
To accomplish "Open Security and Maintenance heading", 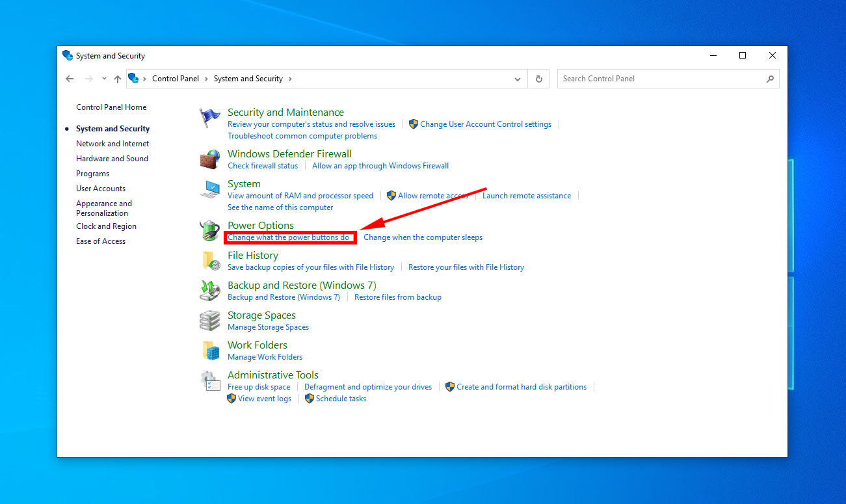I will tap(285, 112).
